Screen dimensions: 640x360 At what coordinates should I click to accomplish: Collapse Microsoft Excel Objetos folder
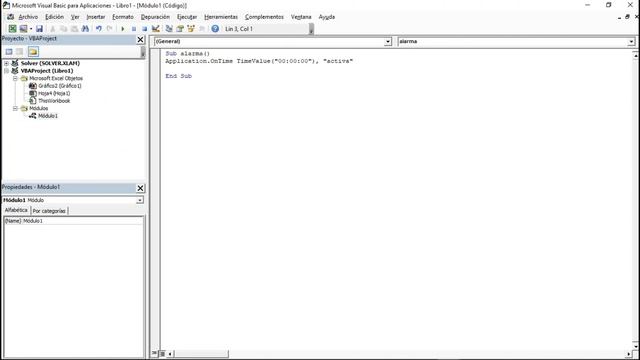pyautogui.click(x=15, y=78)
